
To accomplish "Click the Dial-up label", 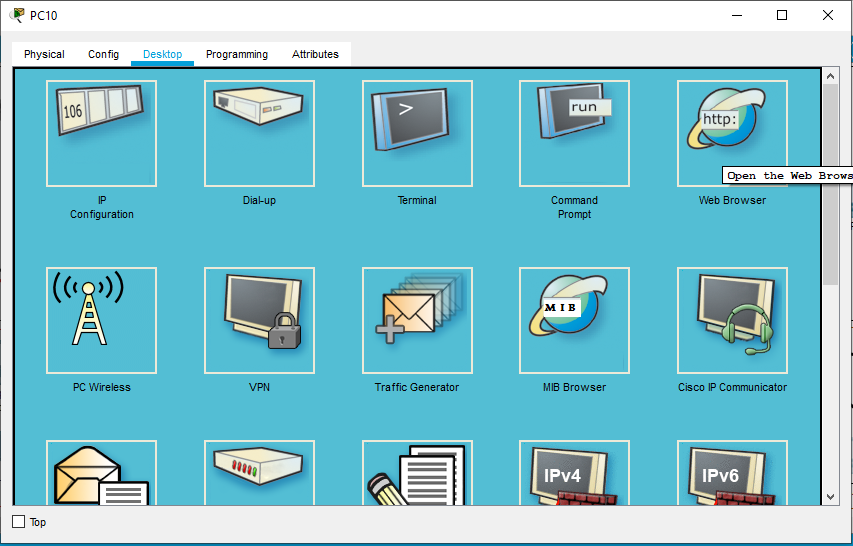I will (259, 200).
